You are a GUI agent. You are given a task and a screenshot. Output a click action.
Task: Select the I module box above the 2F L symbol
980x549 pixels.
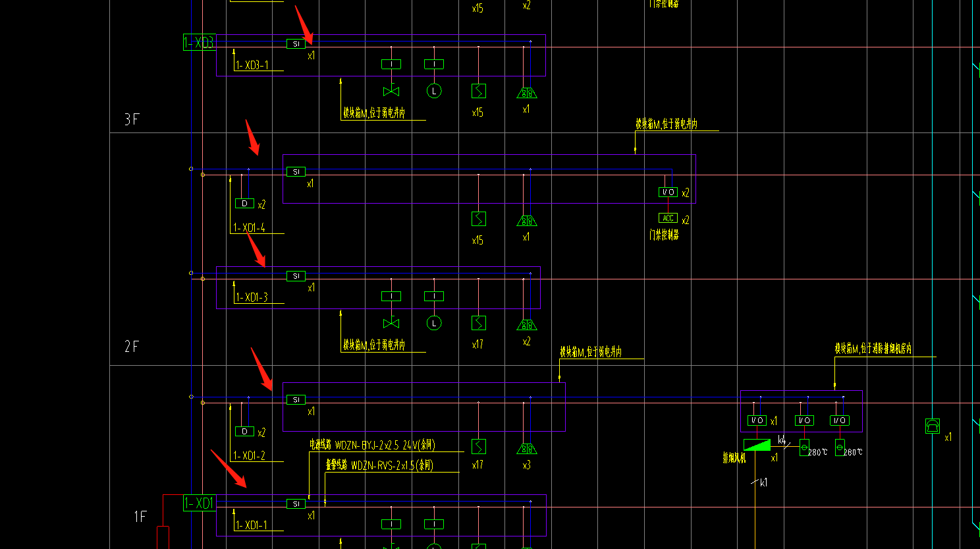point(434,297)
